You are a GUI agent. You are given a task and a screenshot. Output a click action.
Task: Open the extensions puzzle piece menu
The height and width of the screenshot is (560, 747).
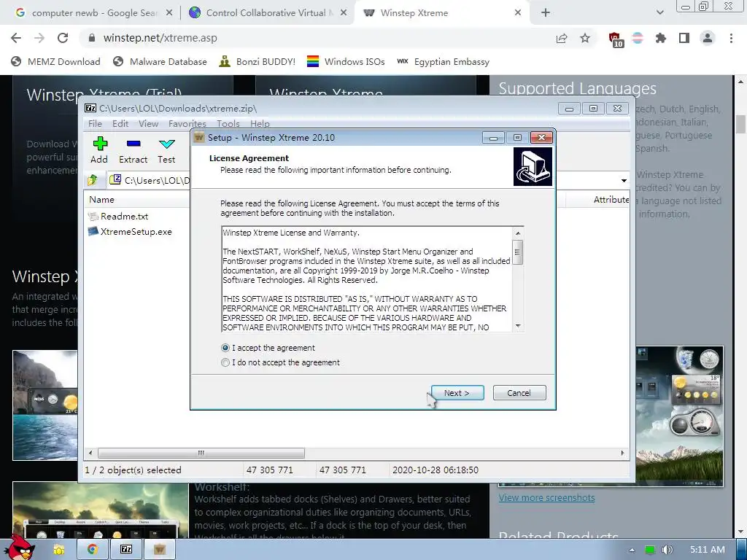(x=660, y=38)
